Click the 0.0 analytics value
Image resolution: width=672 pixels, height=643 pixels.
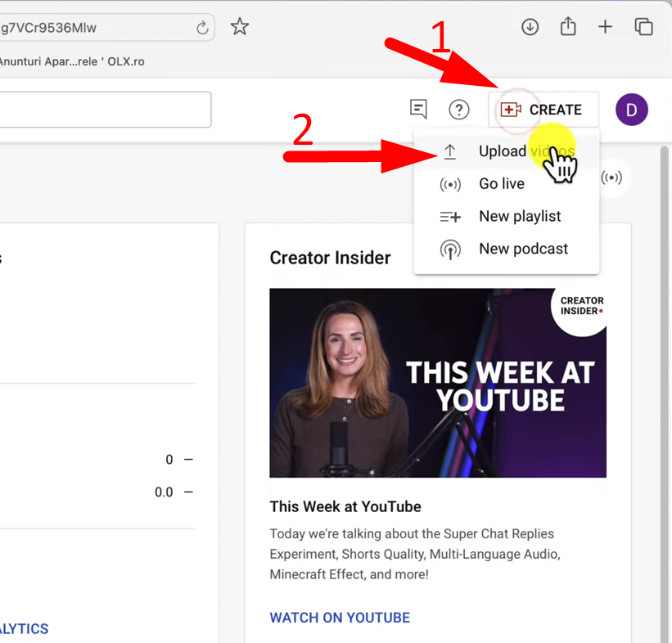[x=164, y=492]
